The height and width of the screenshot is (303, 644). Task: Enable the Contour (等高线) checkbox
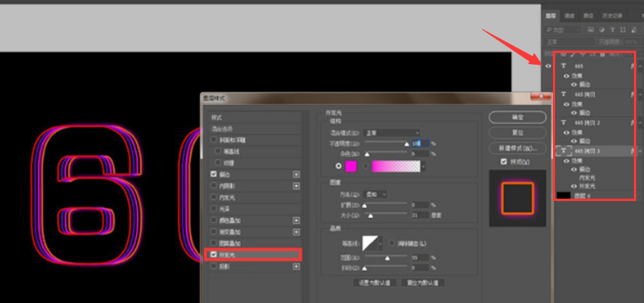[218, 151]
